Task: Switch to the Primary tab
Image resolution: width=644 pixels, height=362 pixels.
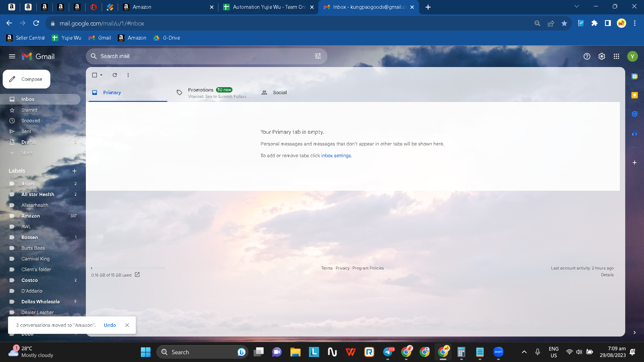Action: 128,93
